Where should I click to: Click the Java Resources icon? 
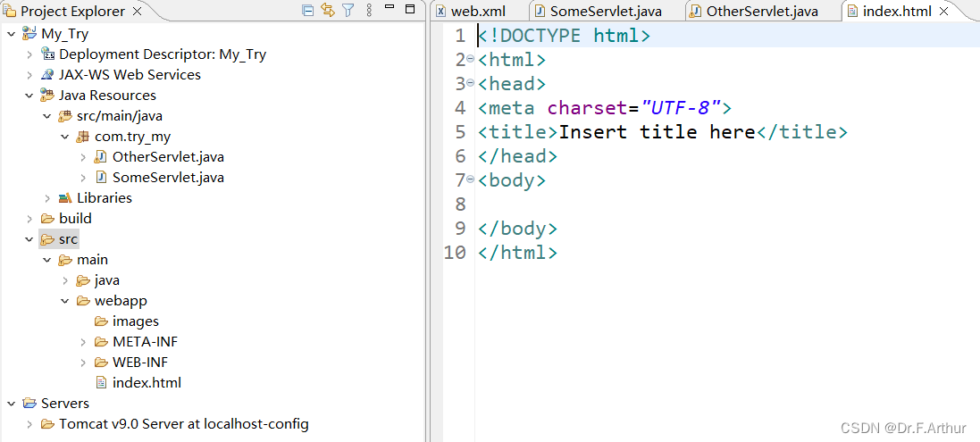pyautogui.click(x=47, y=96)
